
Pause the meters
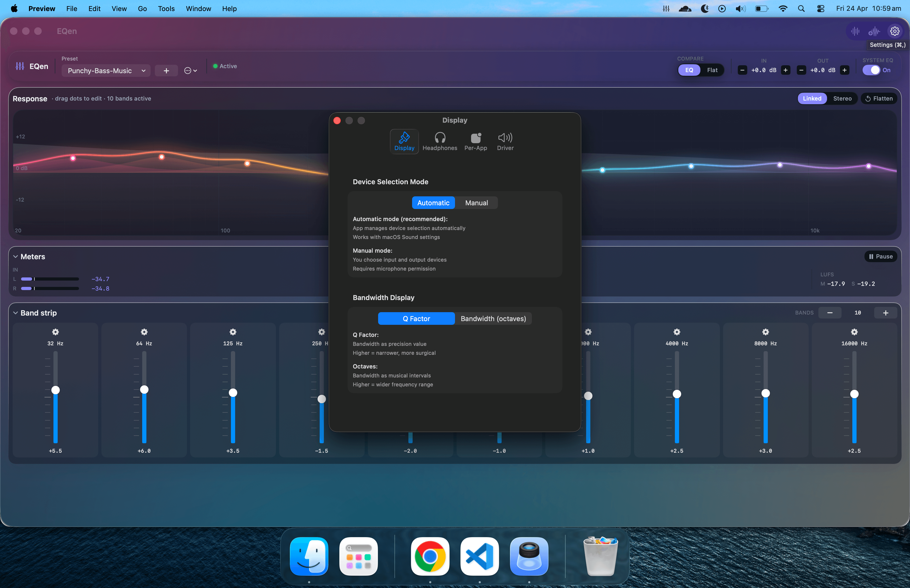881,257
